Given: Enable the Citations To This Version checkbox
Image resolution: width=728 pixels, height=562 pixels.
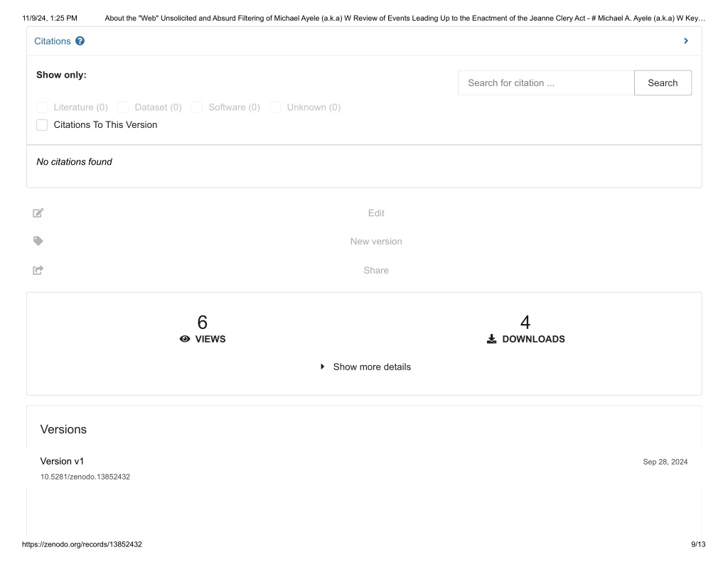Looking at the screenshot, I should (42, 125).
